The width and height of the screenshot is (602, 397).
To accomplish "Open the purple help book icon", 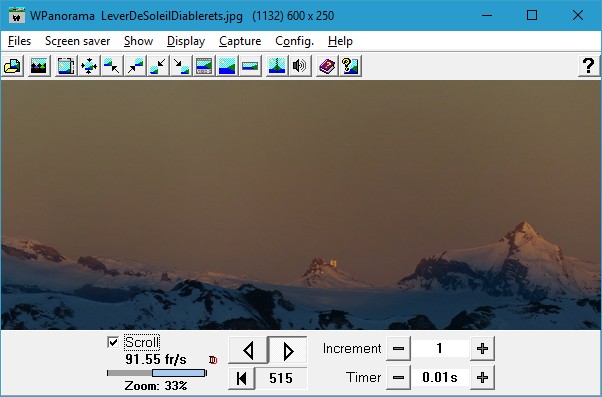I will tap(327, 66).
